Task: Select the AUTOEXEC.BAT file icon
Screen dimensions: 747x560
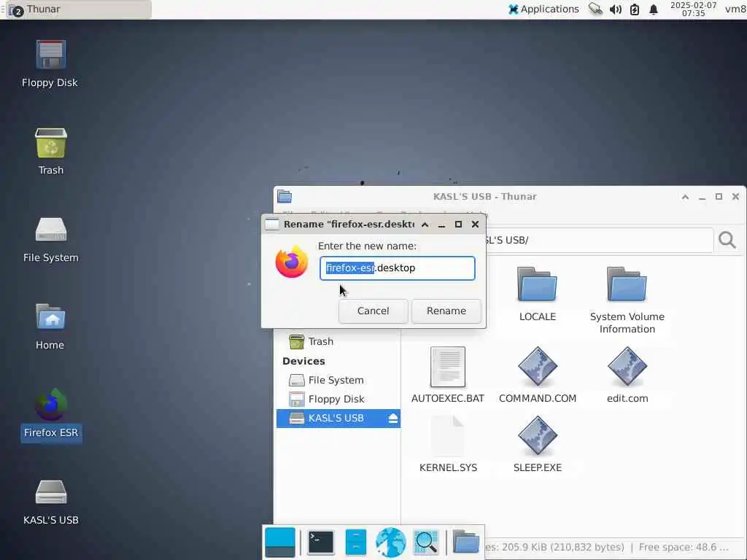Action: coord(448,367)
